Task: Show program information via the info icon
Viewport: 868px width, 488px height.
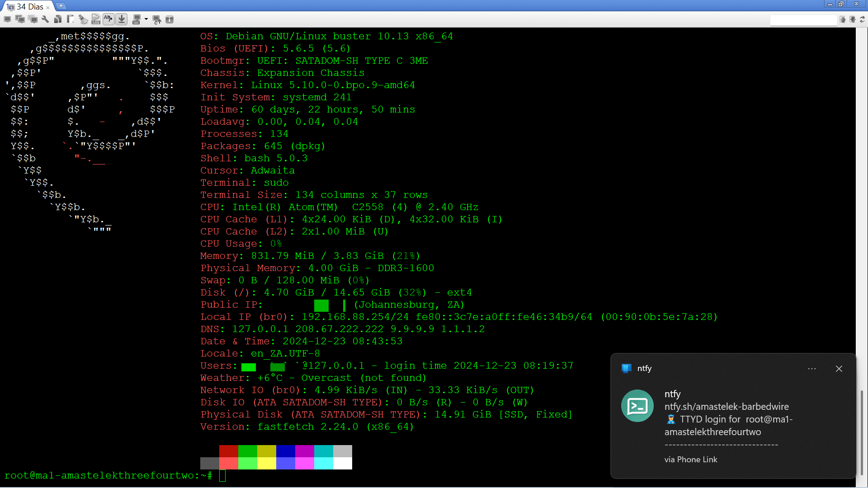Action: pyautogui.click(x=170, y=19)
